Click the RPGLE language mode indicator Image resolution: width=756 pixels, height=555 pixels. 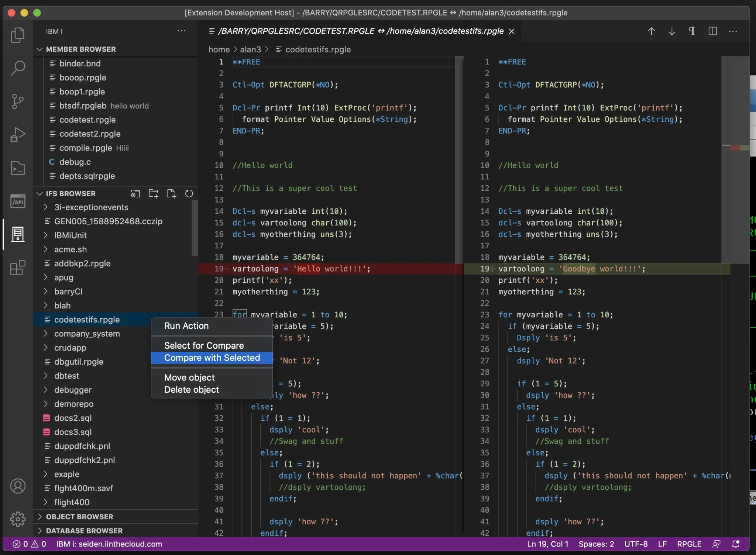click(x=690, y=544)
